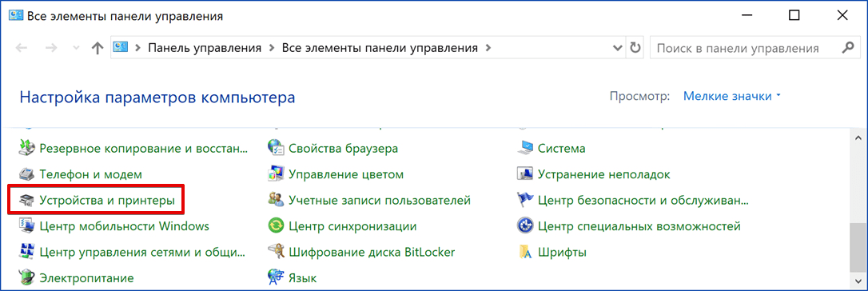
Task: Click the control panel search field
Action: [745, 48]
